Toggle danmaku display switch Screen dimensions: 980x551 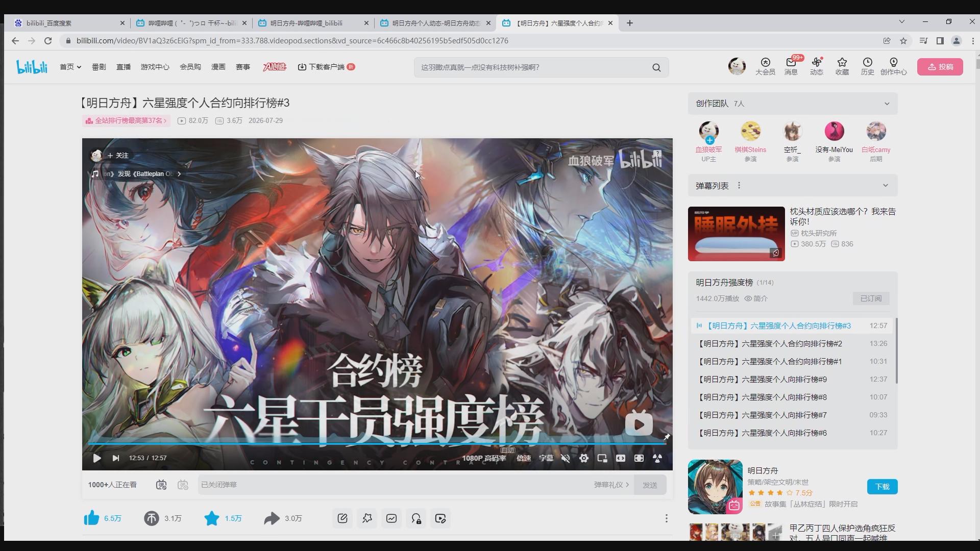pos(161,485)
